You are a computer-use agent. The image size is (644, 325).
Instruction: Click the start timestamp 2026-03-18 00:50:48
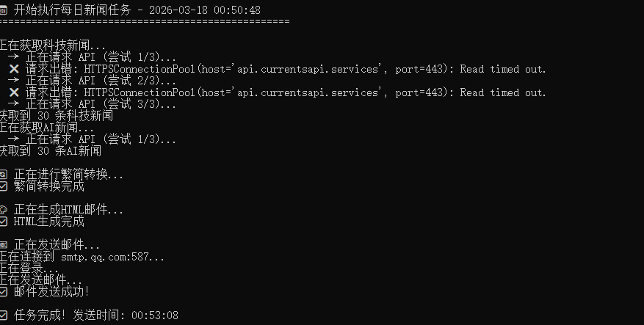[x=203, y=10]
